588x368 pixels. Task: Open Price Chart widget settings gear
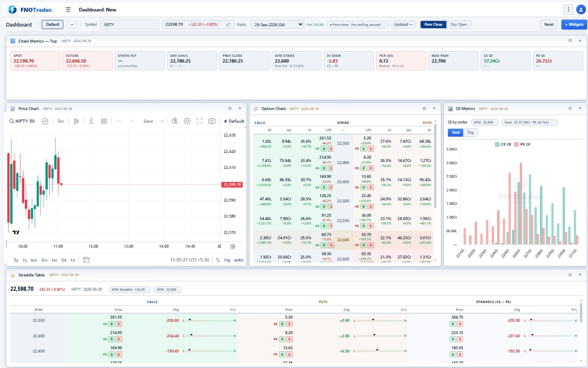(230, 109)
